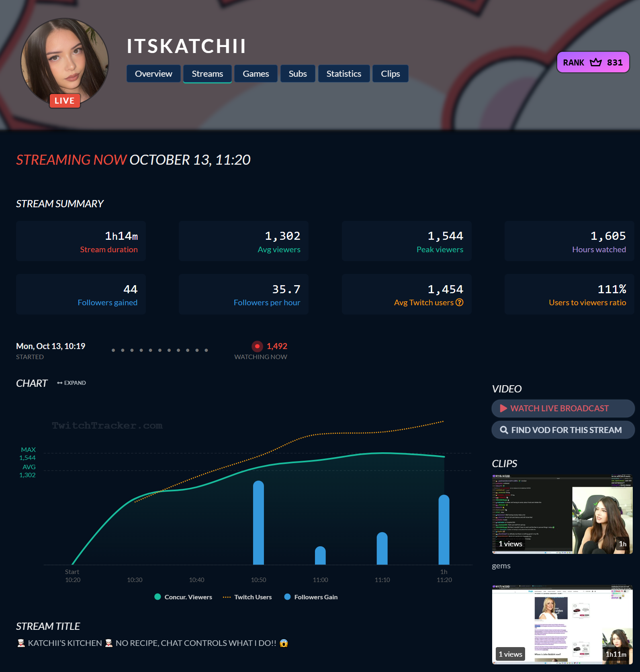This screenshot has width=640, height=672.
Task: Click the '35.7' followers per hour value
Action: 286,289
